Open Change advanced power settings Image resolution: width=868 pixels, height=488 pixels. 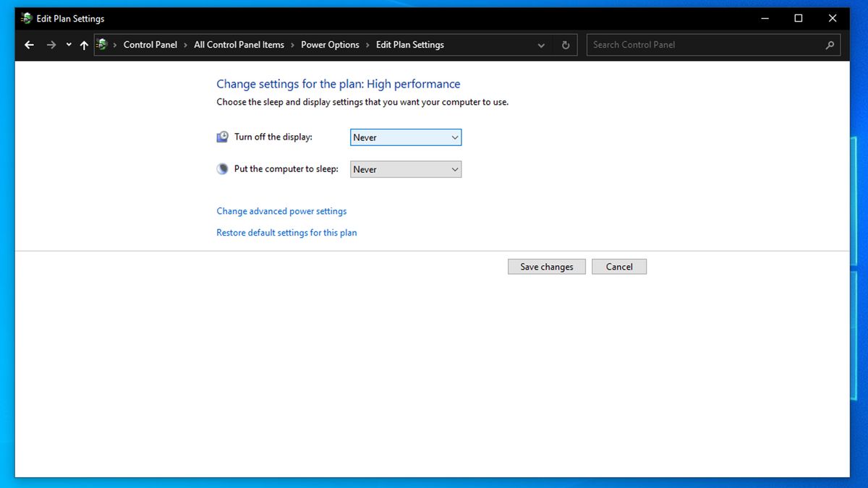point(281,210)
